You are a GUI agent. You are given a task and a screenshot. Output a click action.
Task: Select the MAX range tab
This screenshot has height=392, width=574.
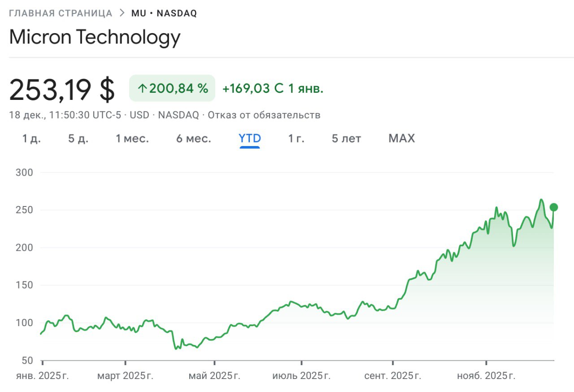tap(401, 138)
